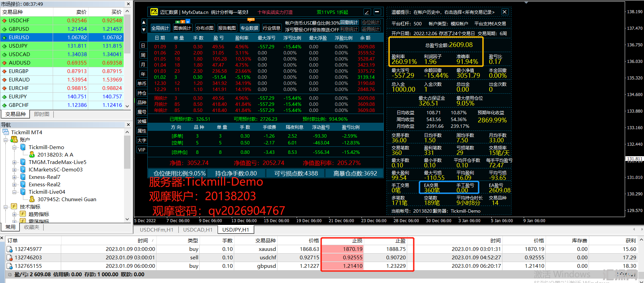Click the EURGBP symbol arrow icon
Viewport: 644px width, 283px height.
tap(4, 71)
